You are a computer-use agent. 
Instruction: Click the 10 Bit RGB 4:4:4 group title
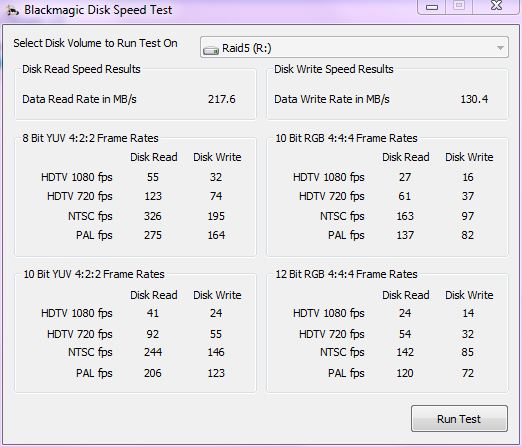[x=346, y=138]
